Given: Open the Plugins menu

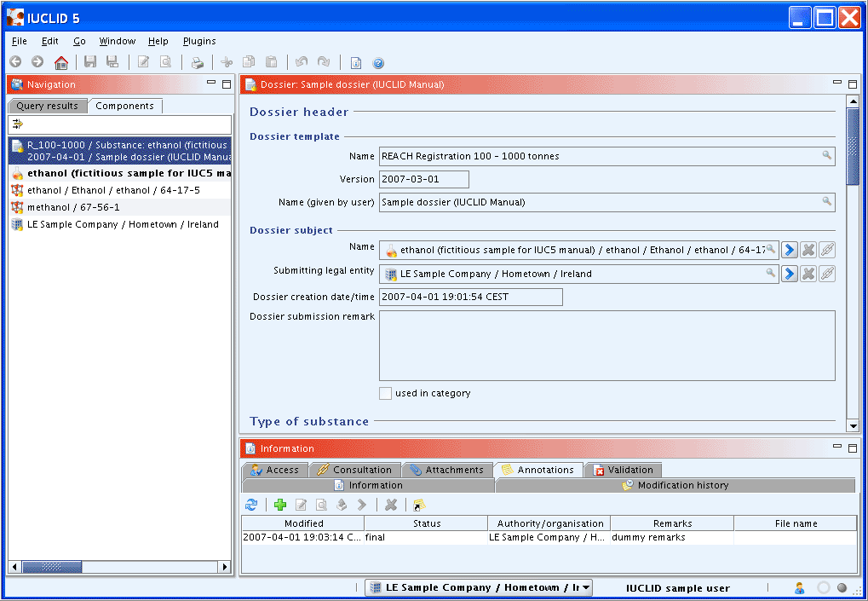Looking at the screenshot, I should click(x=199, y=41).
